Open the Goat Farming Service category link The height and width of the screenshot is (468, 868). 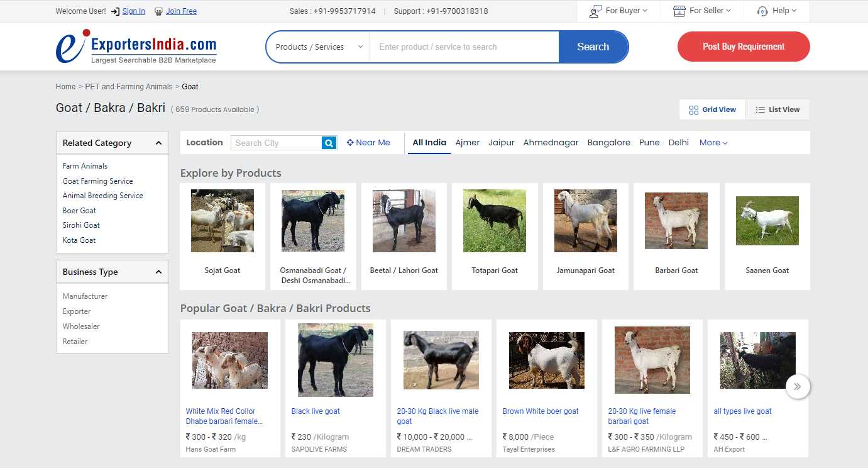click(98, 181)
